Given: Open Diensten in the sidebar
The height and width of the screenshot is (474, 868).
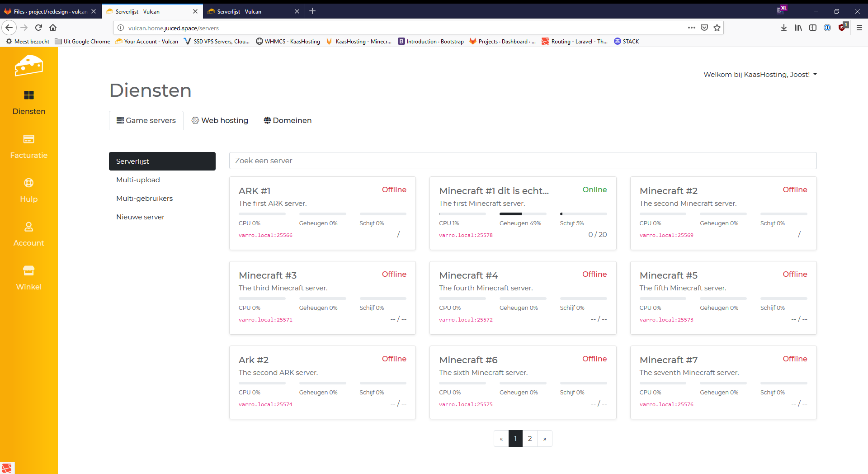Looking at the screenshot, I should tap(28, 102).
